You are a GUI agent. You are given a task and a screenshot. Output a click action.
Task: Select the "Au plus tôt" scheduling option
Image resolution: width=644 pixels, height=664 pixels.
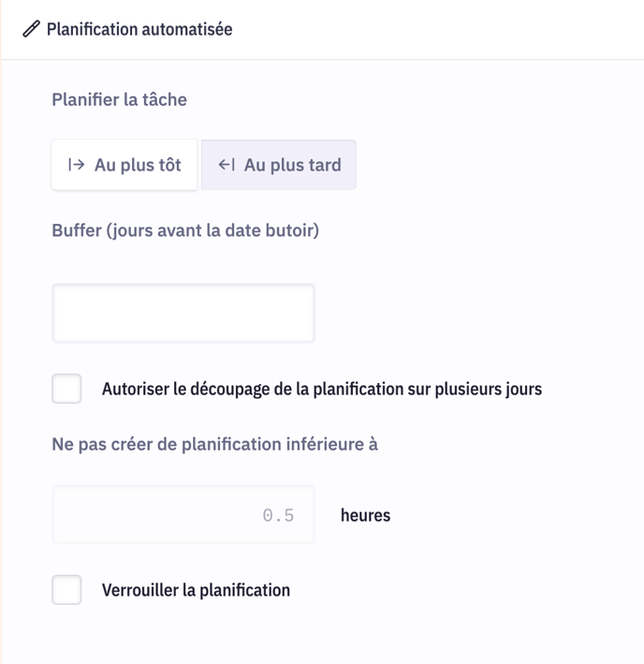point(124,165)
